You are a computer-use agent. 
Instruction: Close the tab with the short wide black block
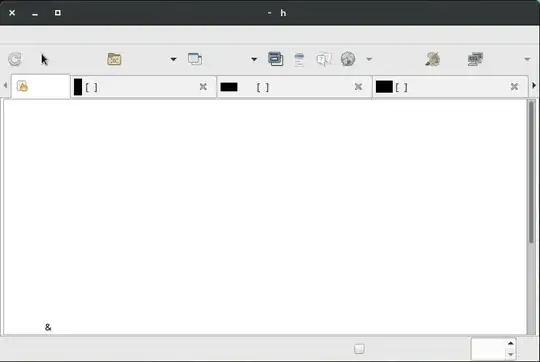click(x=359, y=87)
